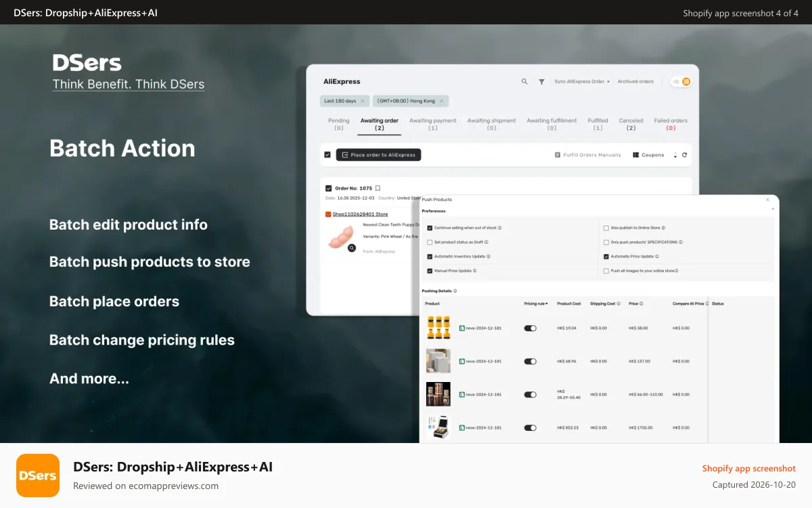The image size is (812, 508).
Task: Switch to the Canceled tab
Action: click(631, 124)
